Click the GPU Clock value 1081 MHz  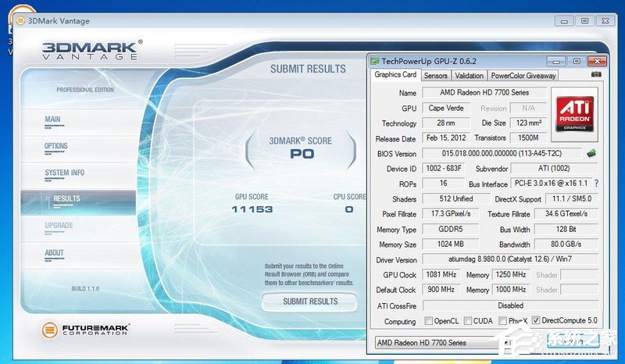point(441,275)
